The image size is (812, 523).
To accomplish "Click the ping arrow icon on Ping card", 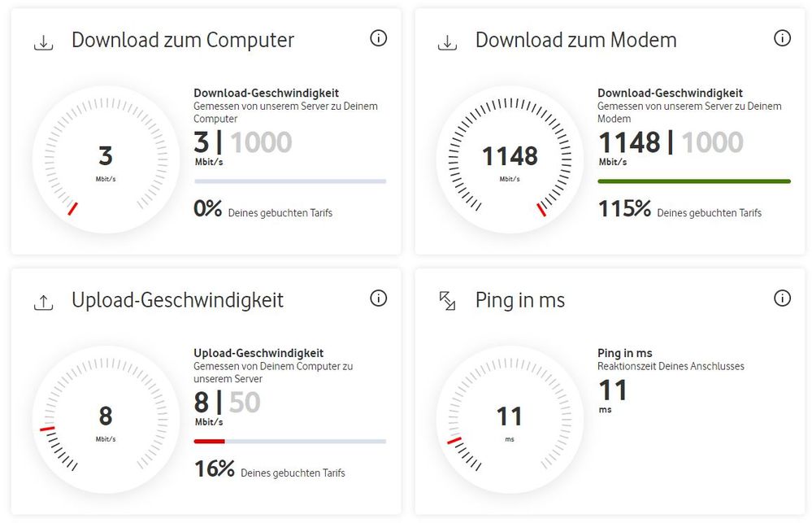I will pyautogui.click(x=448, y=299).
